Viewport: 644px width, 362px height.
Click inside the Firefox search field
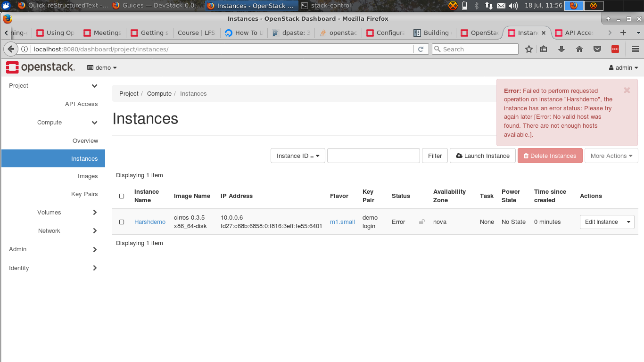pyautogui.click(x=475, y=49)
